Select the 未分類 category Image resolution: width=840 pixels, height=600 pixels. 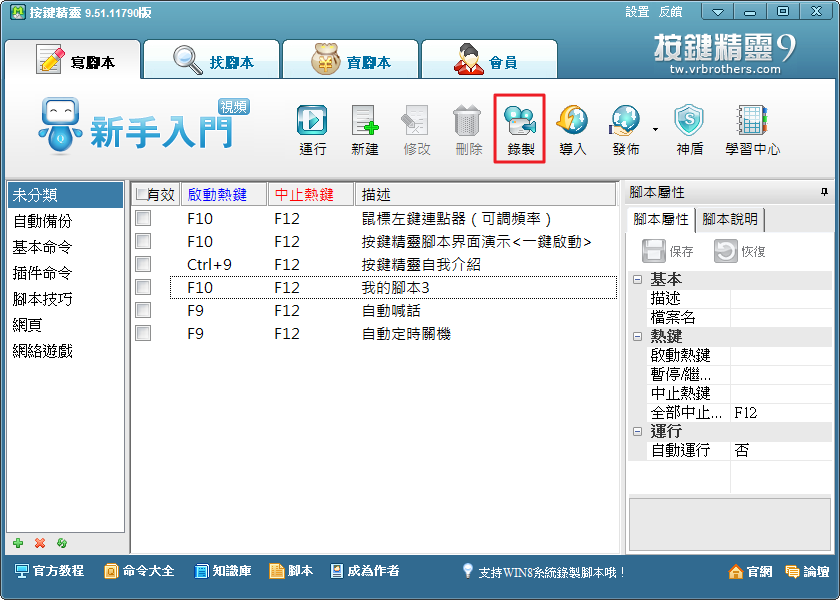[65, 195]
